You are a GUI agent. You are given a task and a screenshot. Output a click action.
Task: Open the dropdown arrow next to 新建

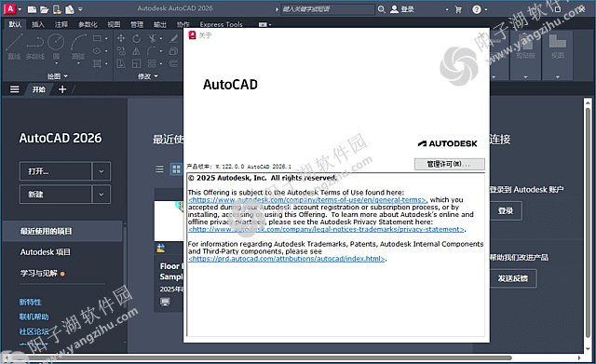click(x=102, y=195)
